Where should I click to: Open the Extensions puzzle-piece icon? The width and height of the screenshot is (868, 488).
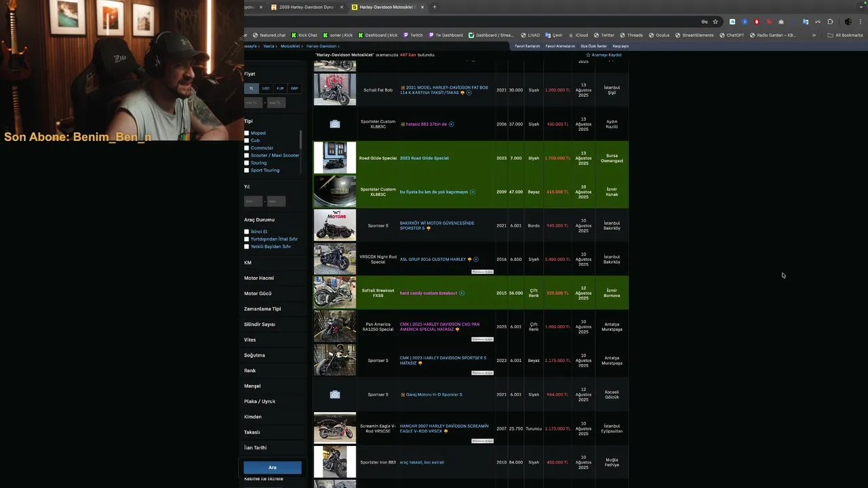tap(830, 22)
